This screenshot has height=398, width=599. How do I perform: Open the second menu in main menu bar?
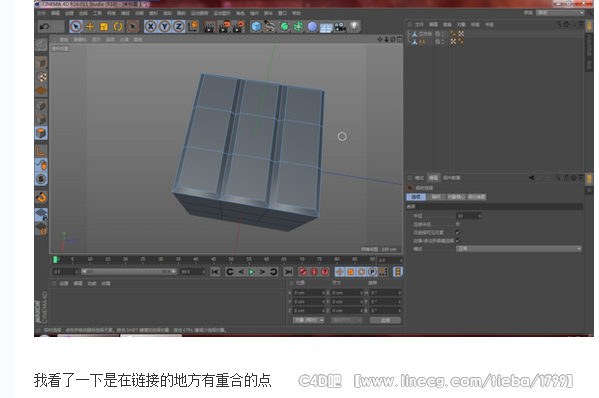pyautogui.click(x=55, y=13)
